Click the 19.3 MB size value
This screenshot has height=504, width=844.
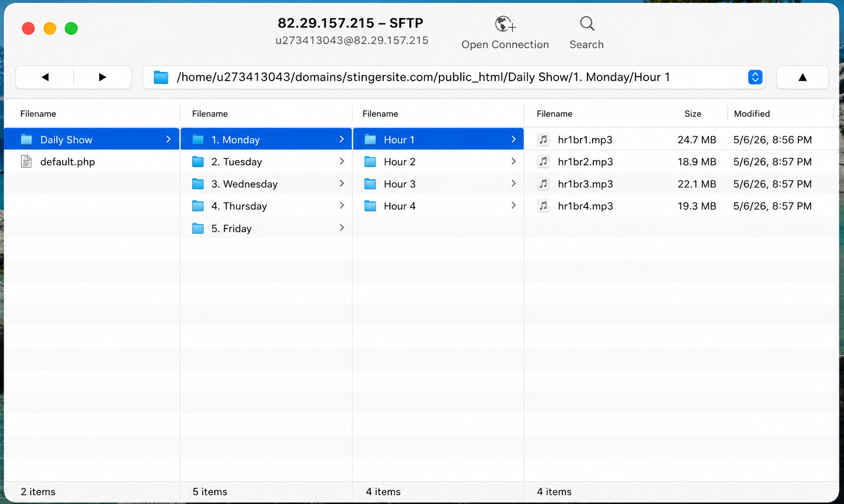(697, 206)
